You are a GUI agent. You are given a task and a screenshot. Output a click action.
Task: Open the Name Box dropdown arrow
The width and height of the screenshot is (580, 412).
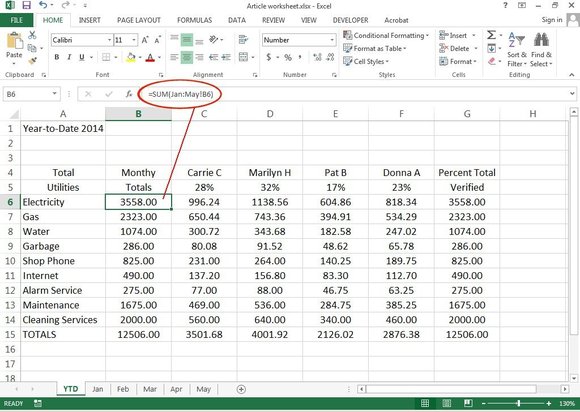click(x=54, y=94)
